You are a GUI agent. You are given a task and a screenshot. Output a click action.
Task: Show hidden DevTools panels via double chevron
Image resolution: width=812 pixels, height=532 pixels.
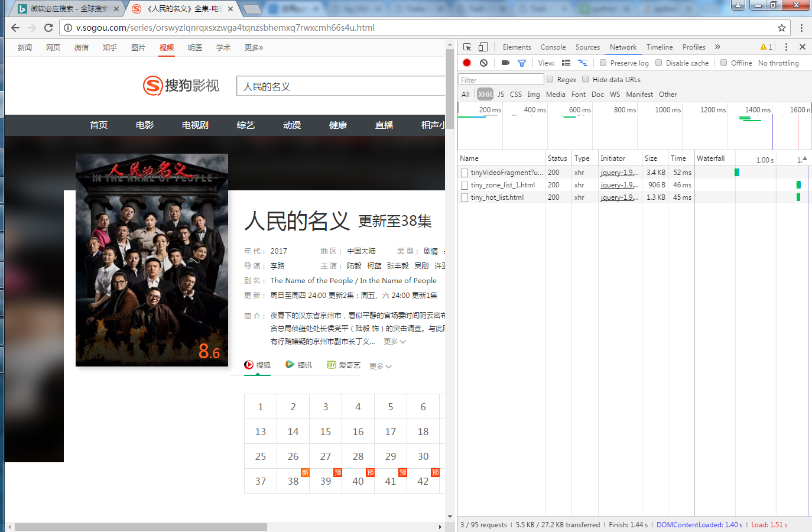click(x=717, y=47)
